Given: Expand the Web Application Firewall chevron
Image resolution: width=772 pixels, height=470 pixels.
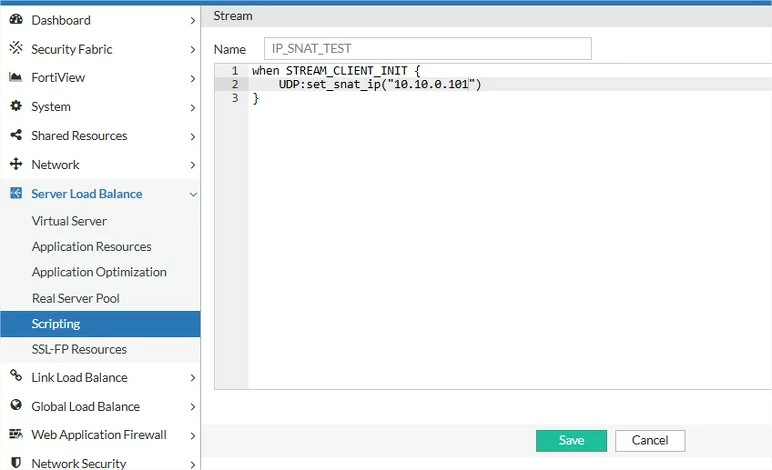Looking at the screenshot, I should pos(193,436).
